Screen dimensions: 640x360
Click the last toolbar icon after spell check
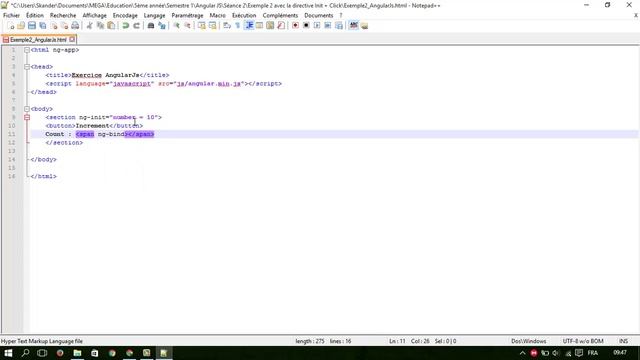click(364, 26)
